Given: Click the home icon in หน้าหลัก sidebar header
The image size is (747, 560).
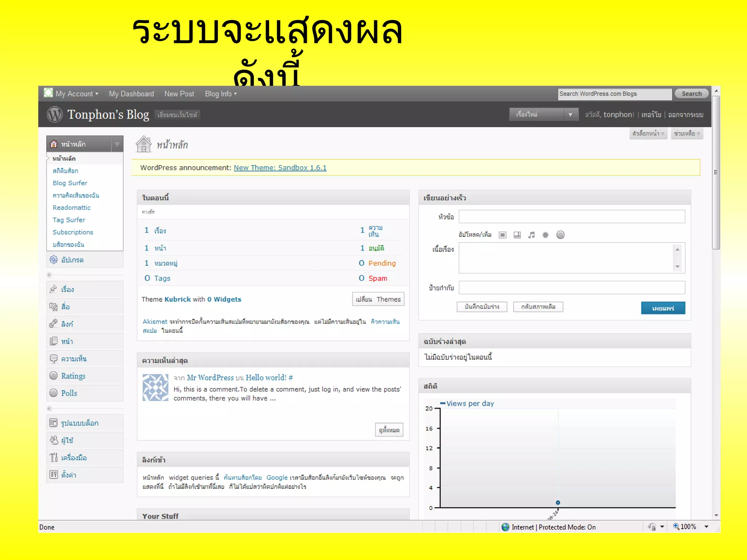Looking at the screenshot, I should click(54, 144).
